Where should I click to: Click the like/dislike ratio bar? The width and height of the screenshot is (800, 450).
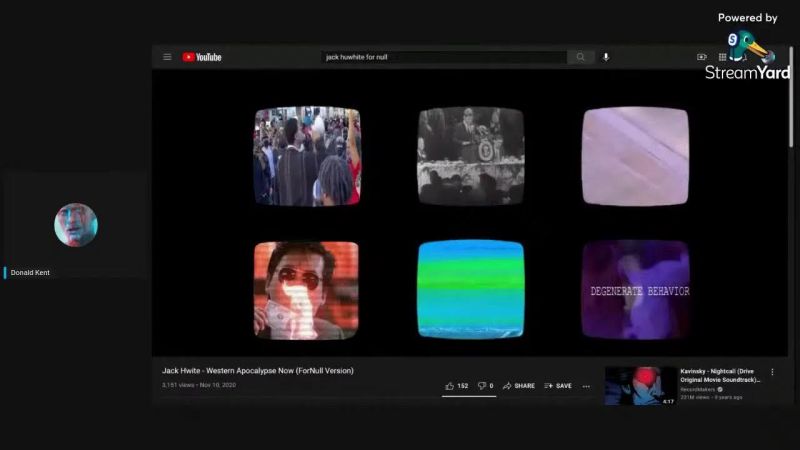pyautogui.click(x=469, y=396)
